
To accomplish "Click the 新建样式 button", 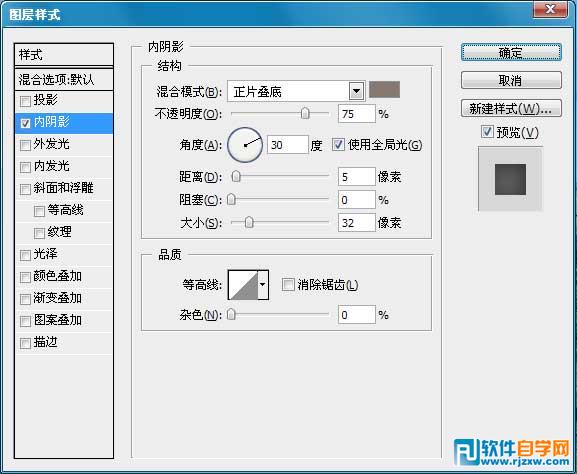I will (x=511, y=109).
